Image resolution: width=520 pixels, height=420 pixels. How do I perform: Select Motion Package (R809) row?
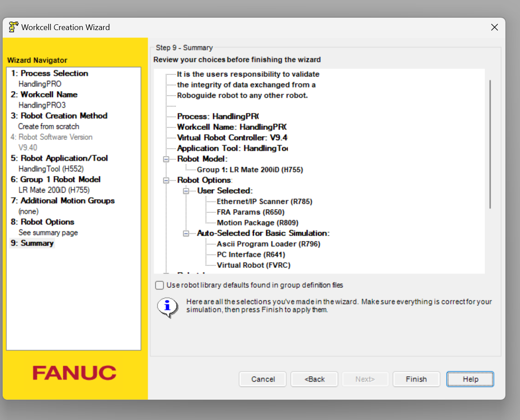tap(258, 223)
